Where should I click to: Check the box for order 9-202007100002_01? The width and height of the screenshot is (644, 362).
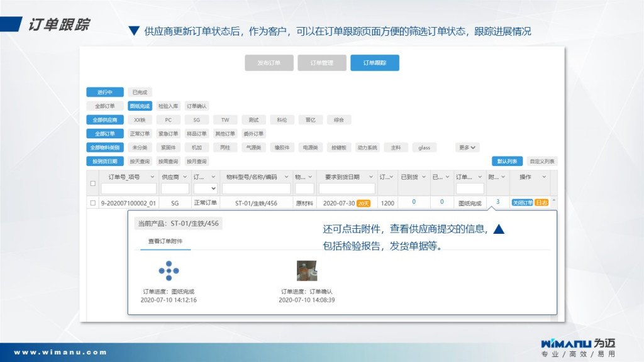pyautogui.click(x=93, y=203)
